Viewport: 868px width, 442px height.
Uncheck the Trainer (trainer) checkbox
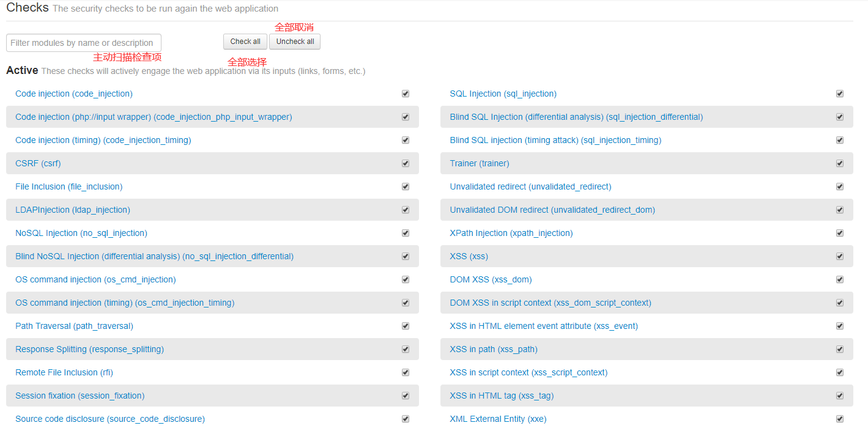click(x=840, y=163)
